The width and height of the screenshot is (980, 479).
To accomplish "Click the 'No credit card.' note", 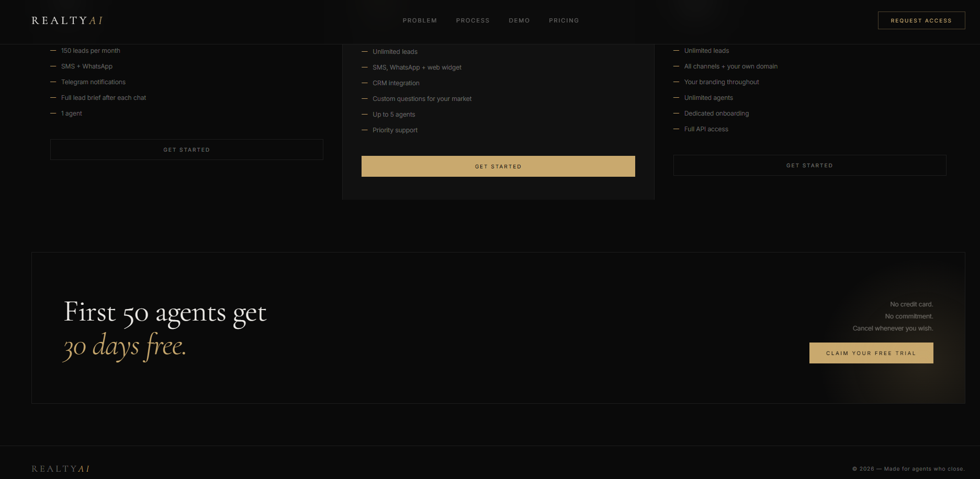I will [x=911, y=304].
